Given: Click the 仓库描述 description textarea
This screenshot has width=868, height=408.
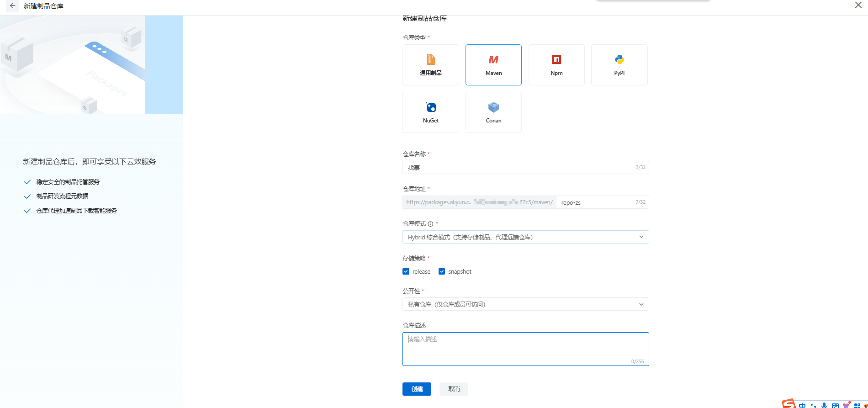Looking at the screenshot, I should (526, 349).
